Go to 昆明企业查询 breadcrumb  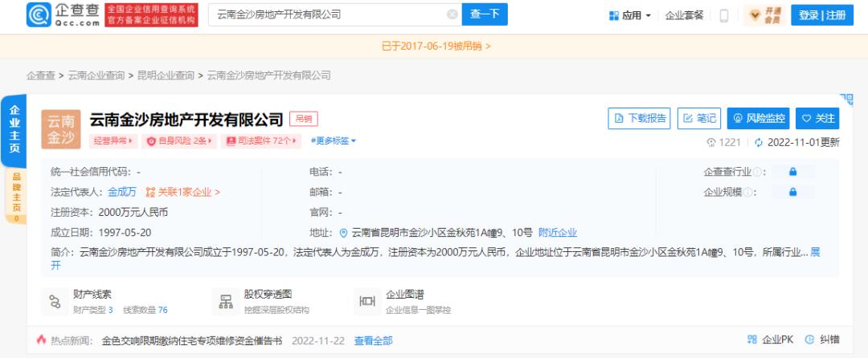tap(166, 75)
